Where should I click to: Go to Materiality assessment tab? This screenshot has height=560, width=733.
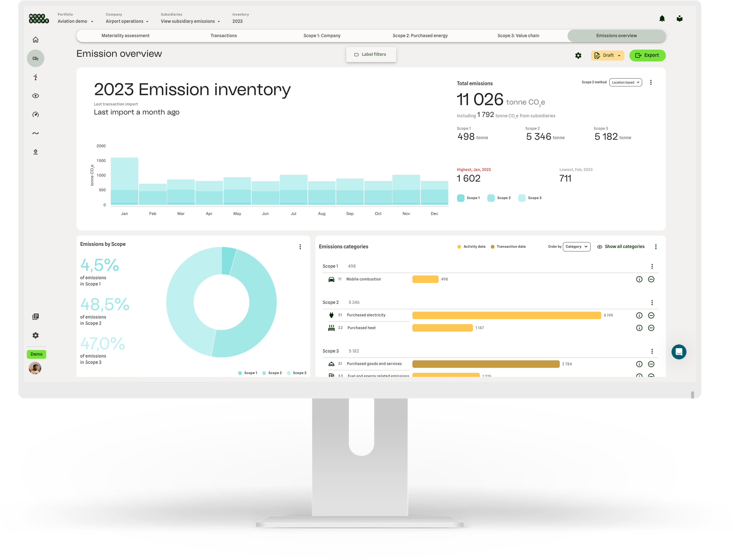coord(125,36)
